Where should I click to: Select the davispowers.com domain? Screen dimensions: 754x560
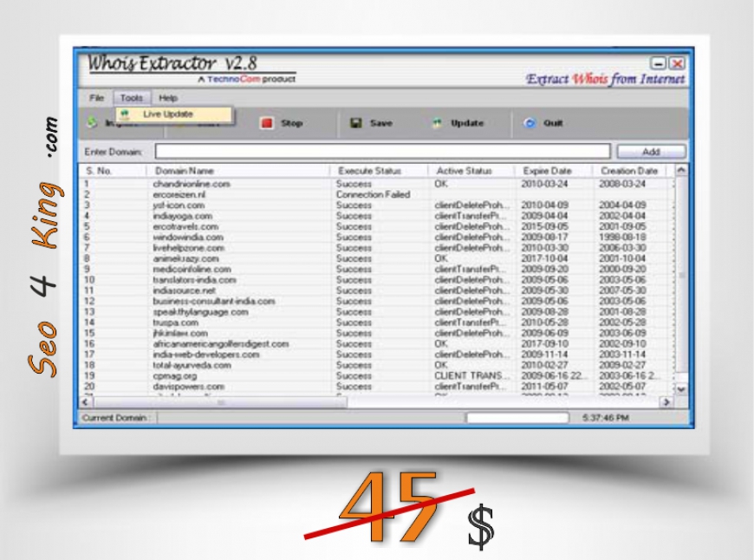click(189, 387)
